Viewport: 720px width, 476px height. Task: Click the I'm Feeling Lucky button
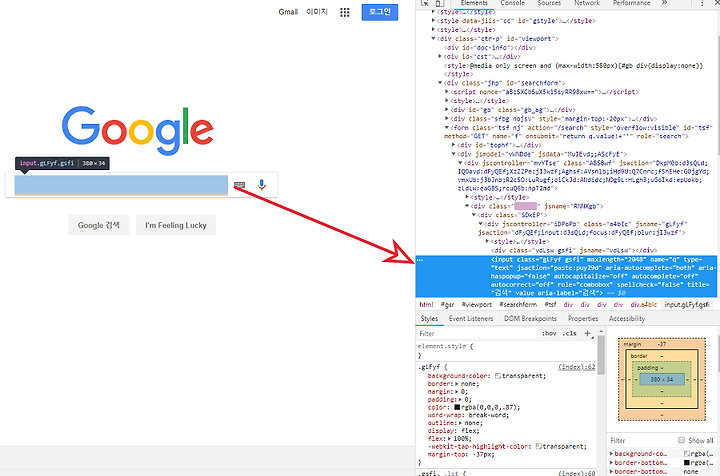tap(176, 225)
